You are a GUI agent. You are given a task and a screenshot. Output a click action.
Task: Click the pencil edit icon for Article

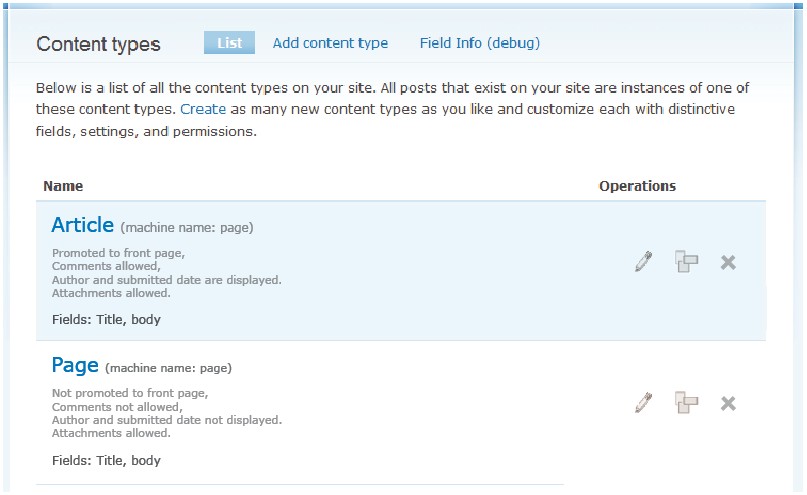point(643,262)
